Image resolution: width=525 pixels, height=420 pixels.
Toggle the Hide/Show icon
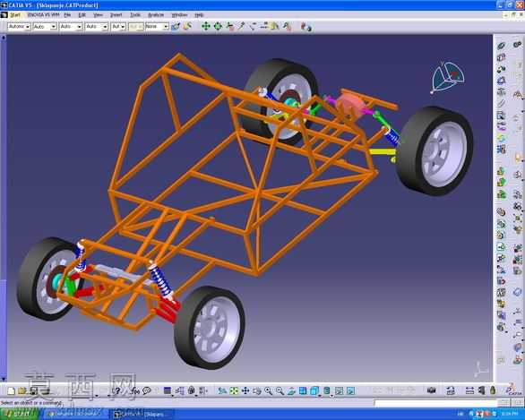click(340, 390)
